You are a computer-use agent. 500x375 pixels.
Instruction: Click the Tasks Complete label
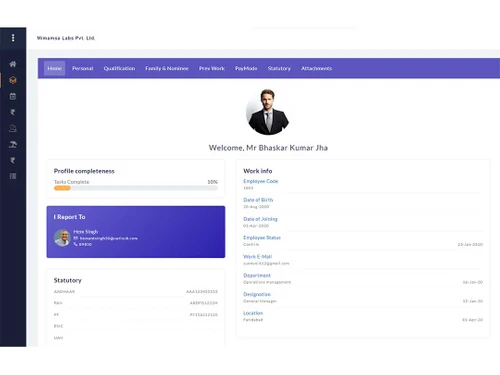(x=72, y=182)
